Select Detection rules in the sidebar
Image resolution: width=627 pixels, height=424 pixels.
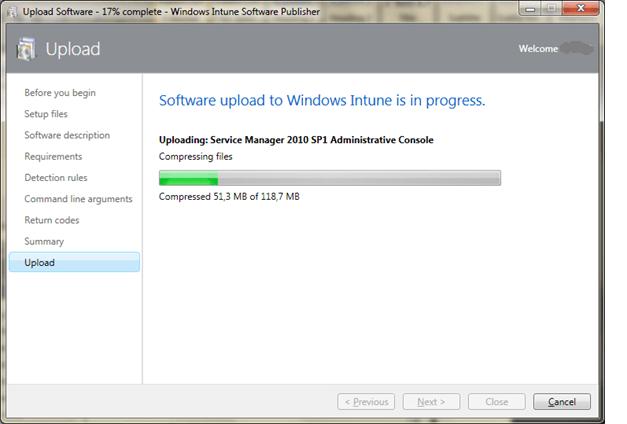56,178
